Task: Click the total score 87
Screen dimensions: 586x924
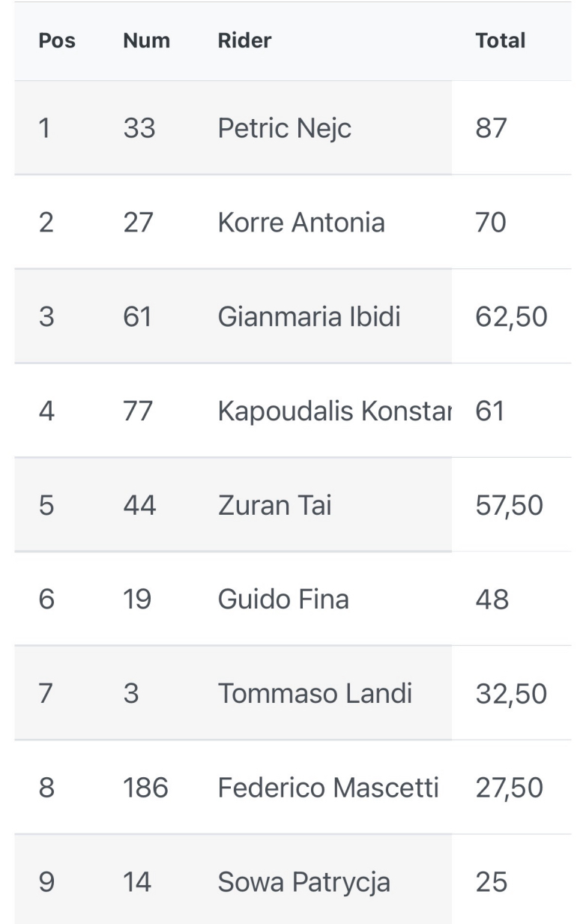Action: point(491,129)
